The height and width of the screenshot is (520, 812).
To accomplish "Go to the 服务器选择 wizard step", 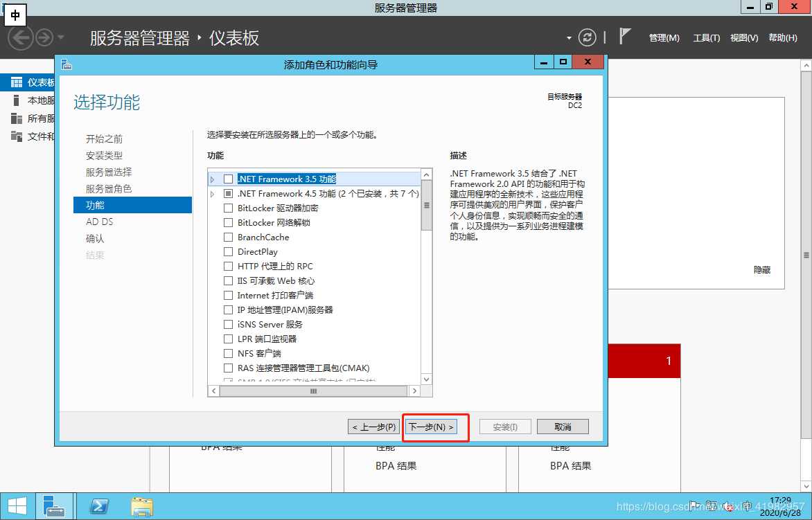I will click(x=109, y=172).
